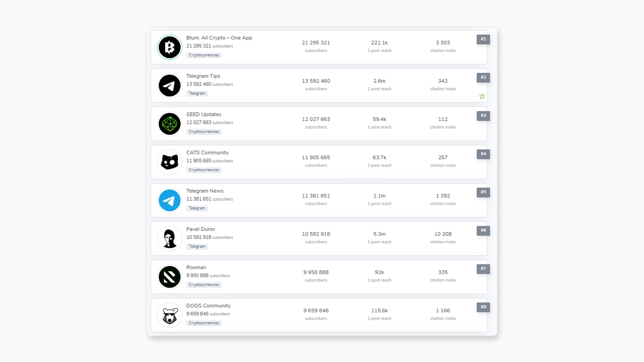The image size is (644, 362).
Task: Click the #8 rank badge
Action: [483, 307]
